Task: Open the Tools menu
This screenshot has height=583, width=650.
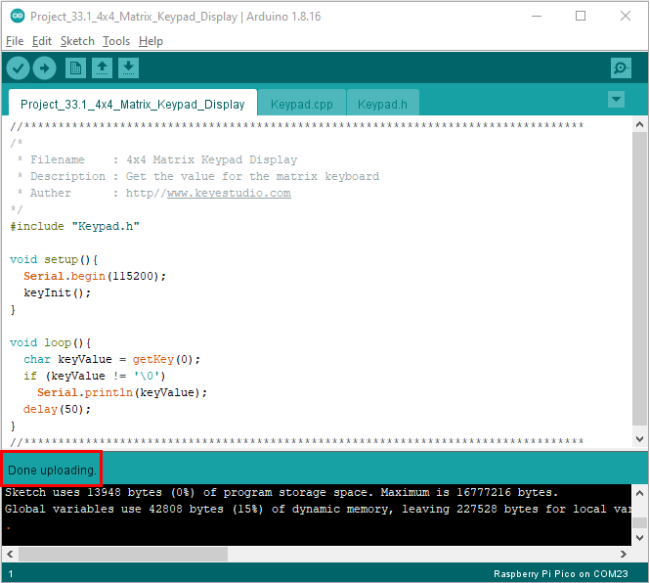Action: (116, 41)
